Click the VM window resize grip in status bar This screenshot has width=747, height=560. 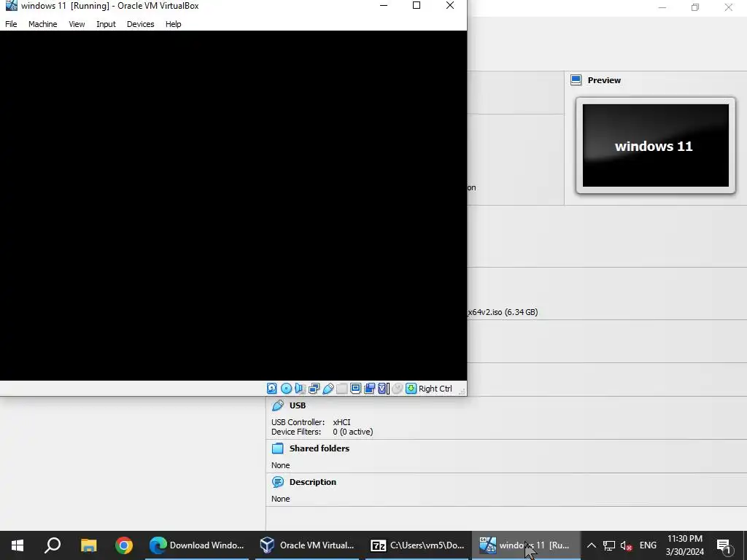pos(461,391)
